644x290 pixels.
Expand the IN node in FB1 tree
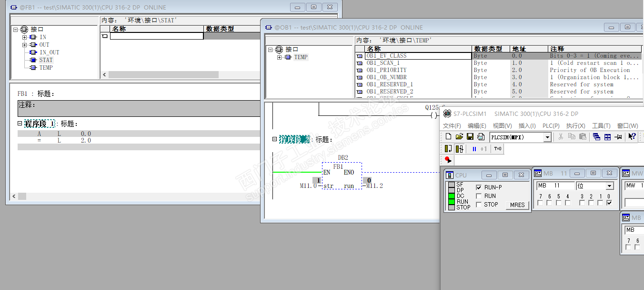pyautogui.click(x=24, y=37)
